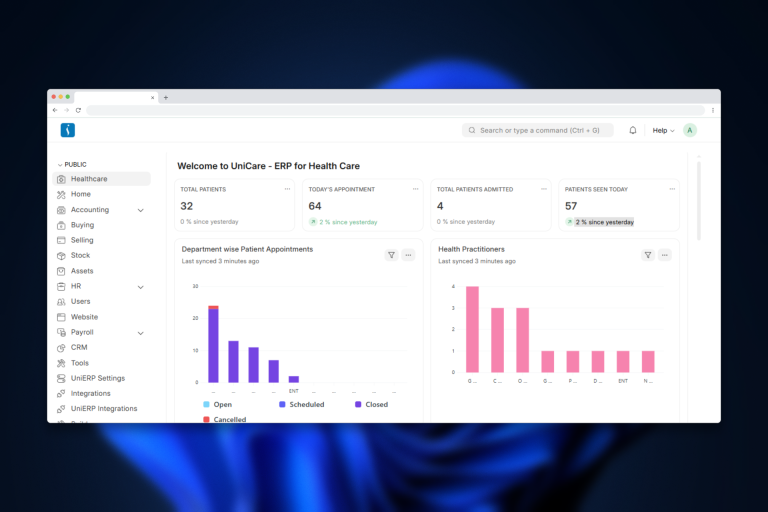Screen dimensions: 768x512
Task: Click the notification bell icon
Action: click(632, 130)
